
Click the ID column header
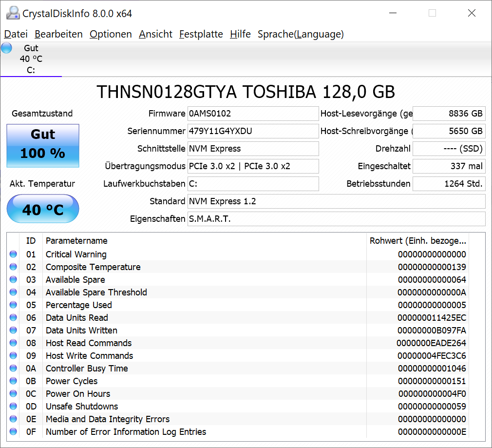(x=31, y=241)
